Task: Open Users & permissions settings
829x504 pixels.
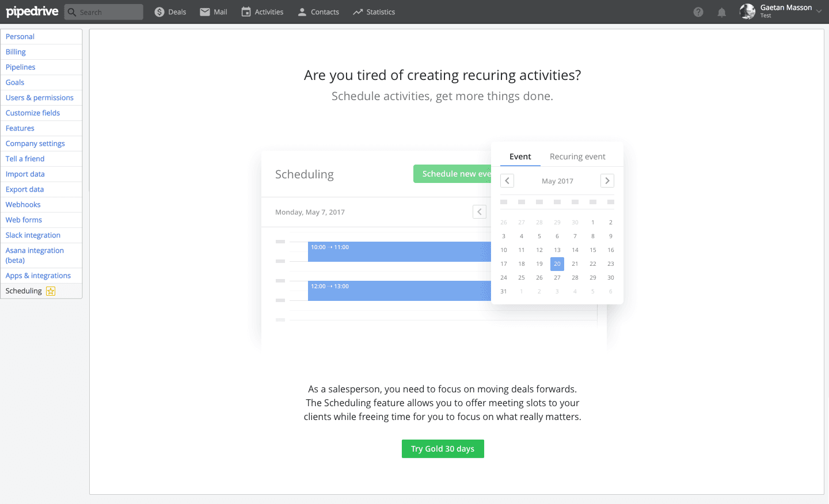Action: point(40,98)
